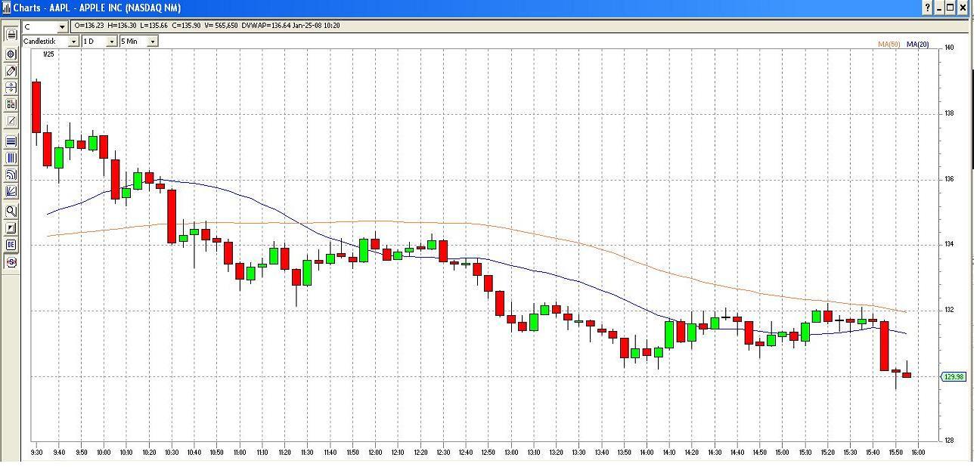Click the MA(20) legend label
The height and width of the screenshot is (467, 980).
917,45
